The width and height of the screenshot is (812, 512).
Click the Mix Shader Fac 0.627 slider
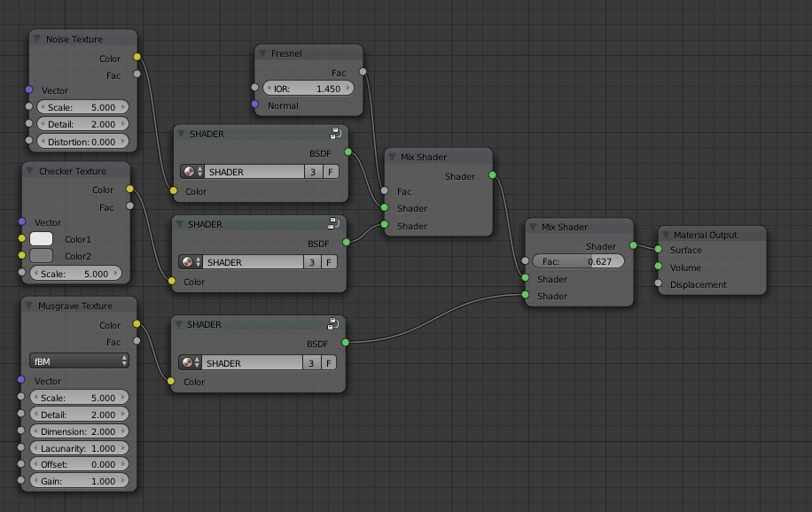(579, 261)
